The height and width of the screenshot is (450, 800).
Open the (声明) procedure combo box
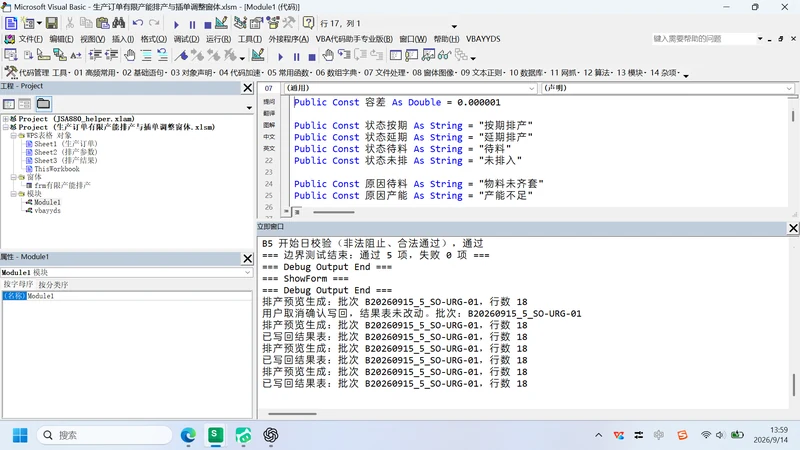668,88
